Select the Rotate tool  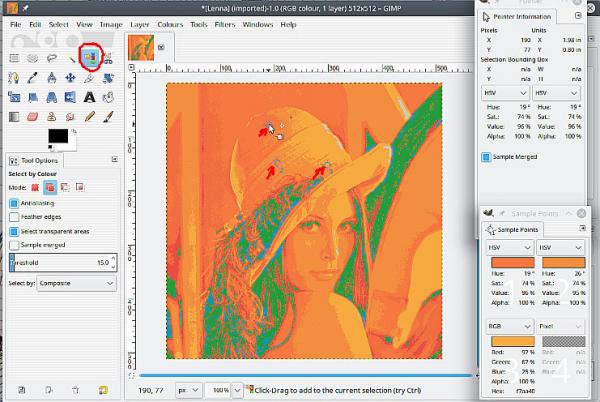point(108,78)
